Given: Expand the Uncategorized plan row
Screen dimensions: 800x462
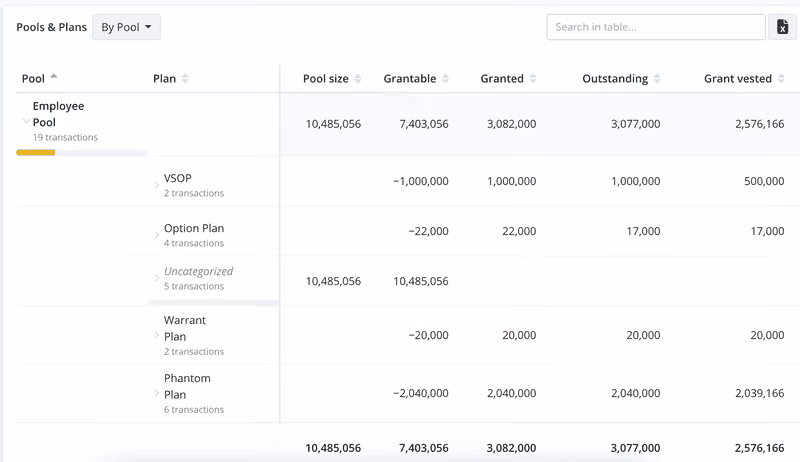Looking at the screenshot, I should 157,278.
